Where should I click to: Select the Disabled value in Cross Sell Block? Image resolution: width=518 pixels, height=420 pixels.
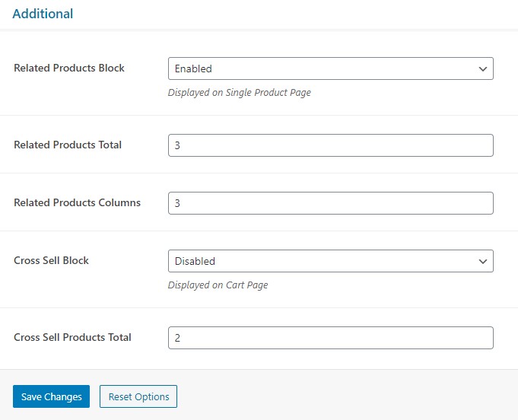[195, 262]
